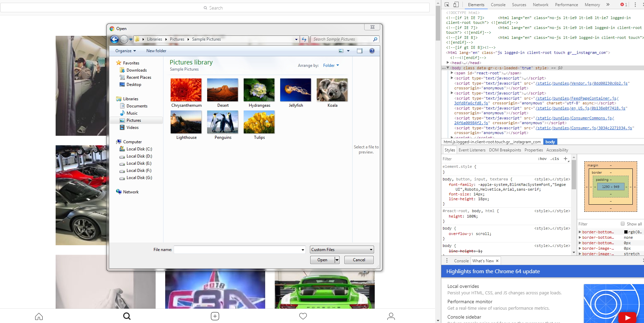The height and width of the screenshot is (323, 644).
Task: Open the Custom Files type dropdown
Action: 342,250
